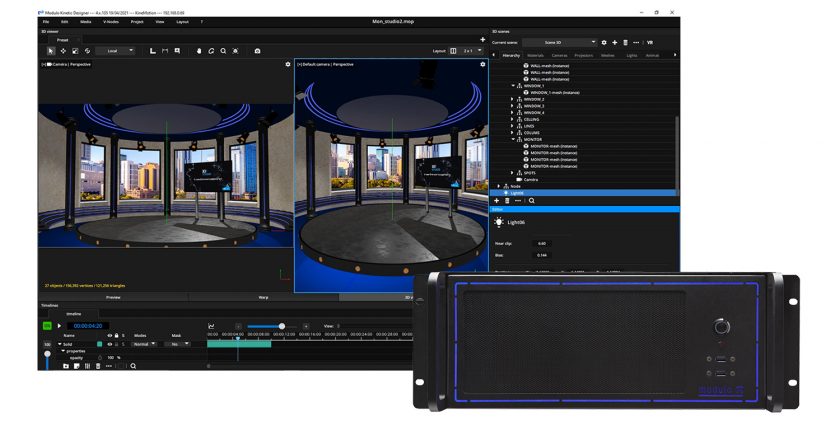840x440 pixels.
Task: Click the VR button in 3D scenes panel
Action: pos(650,42)
